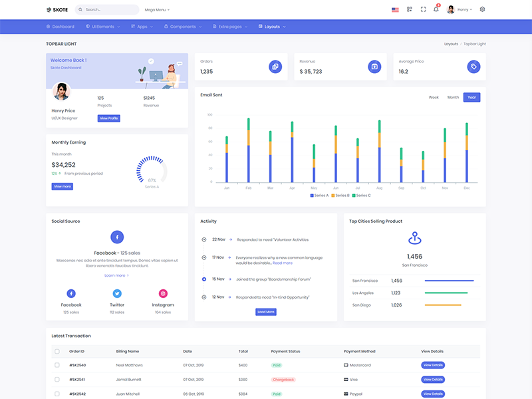The height and width of the screenshot is (399, 532).
Task: Click the Orders card icon
Action: [x=275, y=66]
